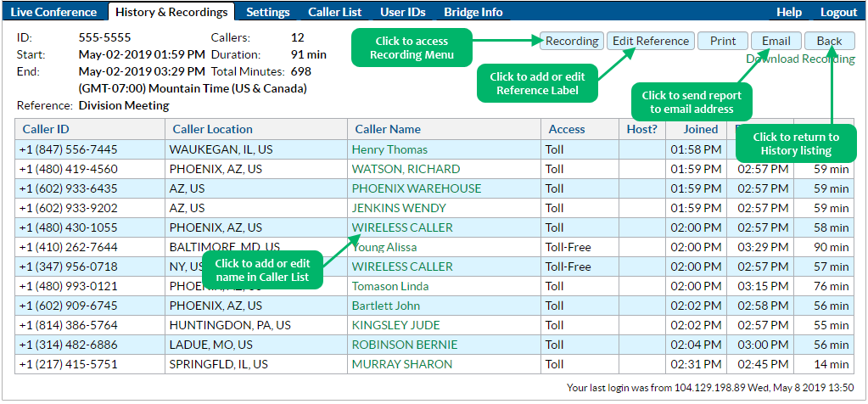Click the Caller Location column header
The height and width of the screenshot is (404, 868).
(x=212, y=129)
